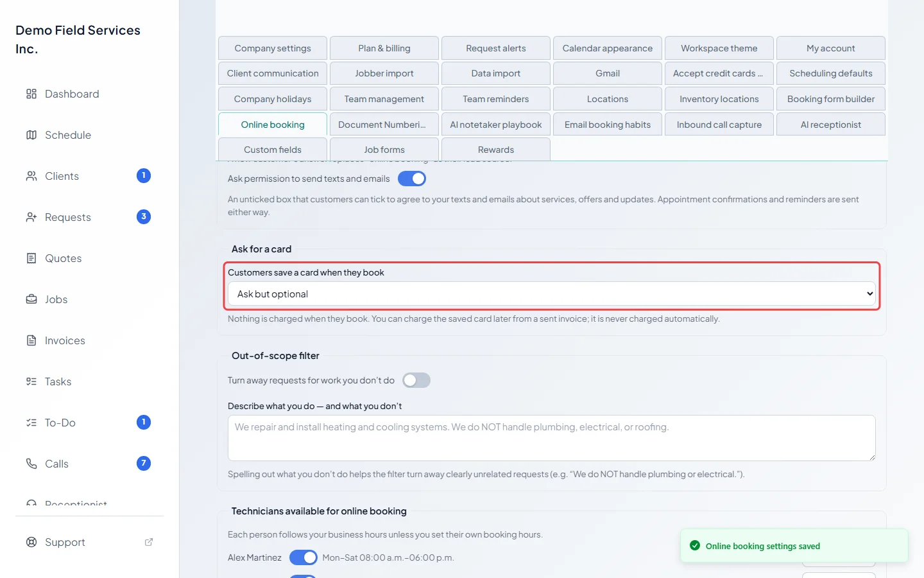This screenshot has height=578, width=924.
Task: Click the services description text area
Action: click(552, 438)
